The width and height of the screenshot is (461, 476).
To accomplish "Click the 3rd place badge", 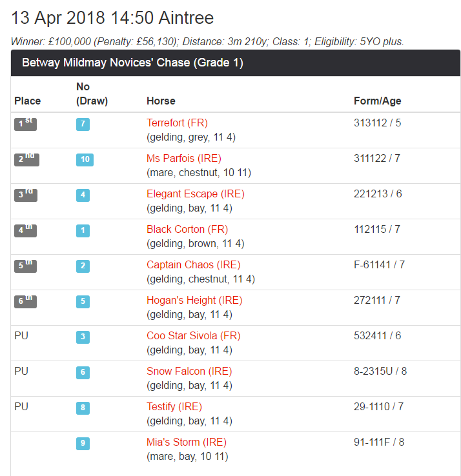I will (26, 195).
